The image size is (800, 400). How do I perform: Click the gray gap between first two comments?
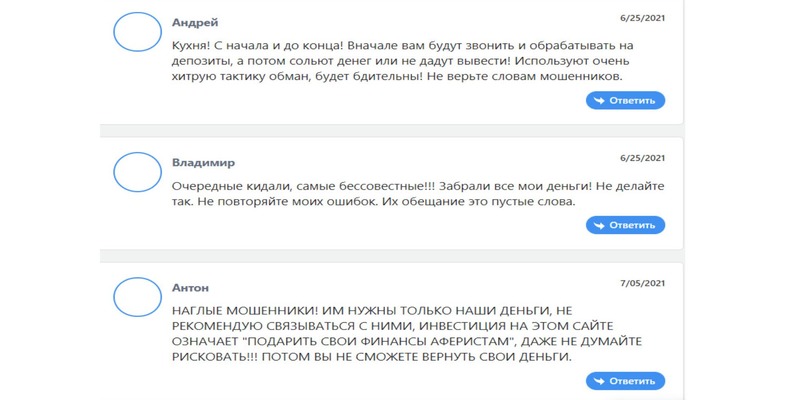point(391,131)
